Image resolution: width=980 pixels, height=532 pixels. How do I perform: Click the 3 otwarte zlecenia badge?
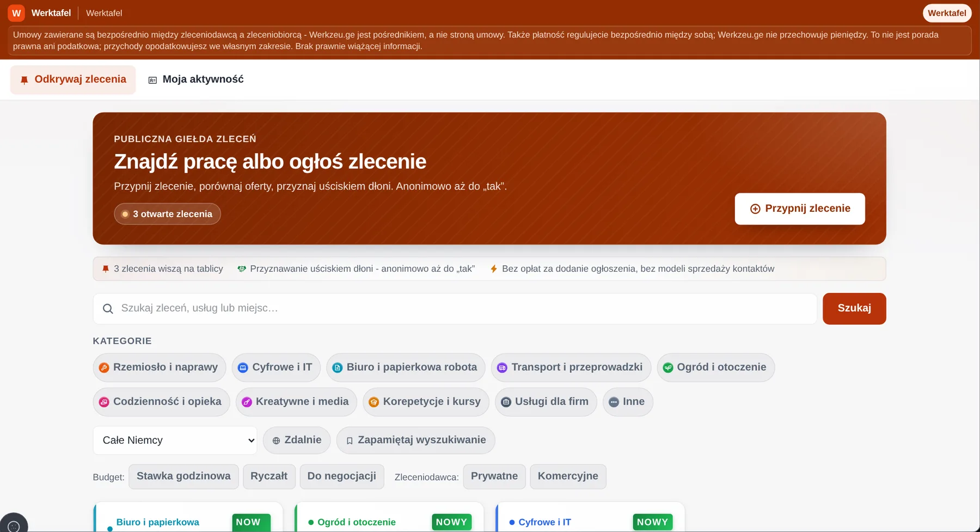(167, 214)
